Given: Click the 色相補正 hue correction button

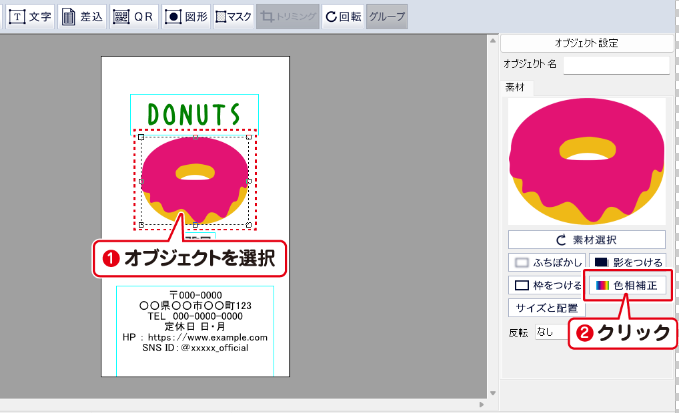Looking at the screenshot, I should 626,285.
